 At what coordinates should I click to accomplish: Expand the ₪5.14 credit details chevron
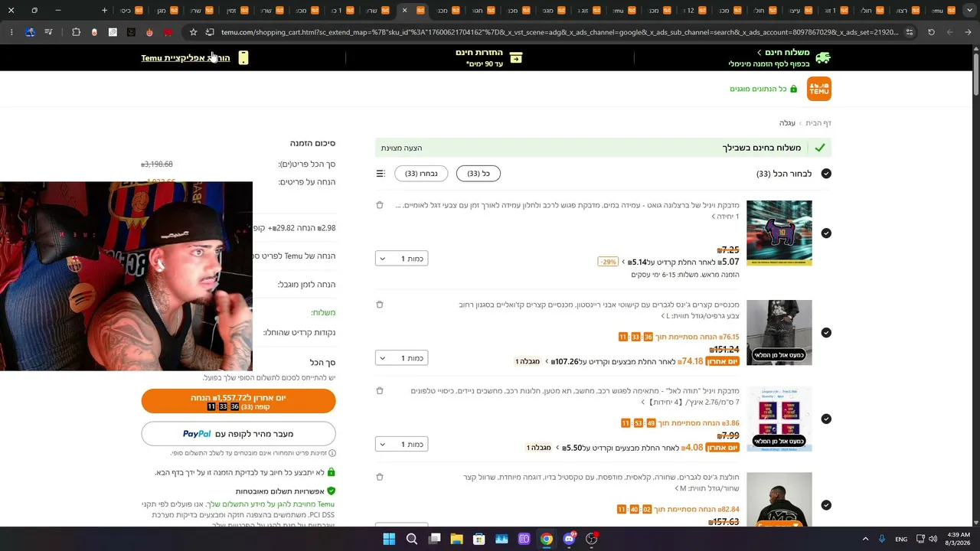tap(623, 262)
